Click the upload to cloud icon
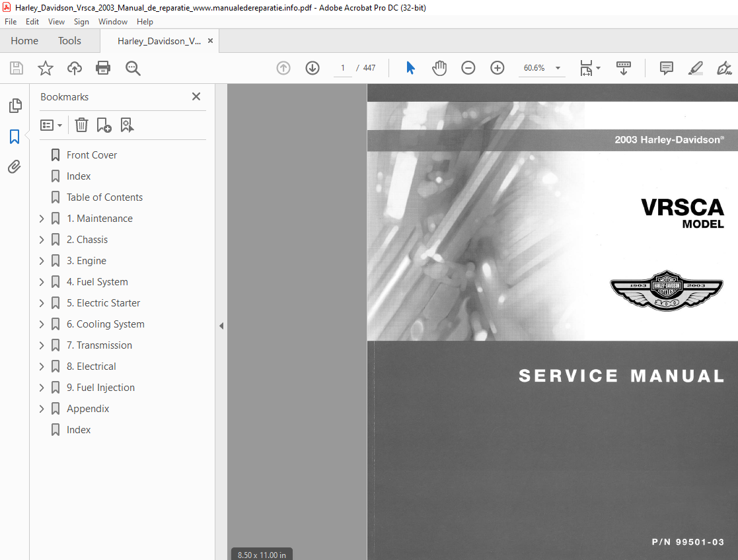 (75, 68)
